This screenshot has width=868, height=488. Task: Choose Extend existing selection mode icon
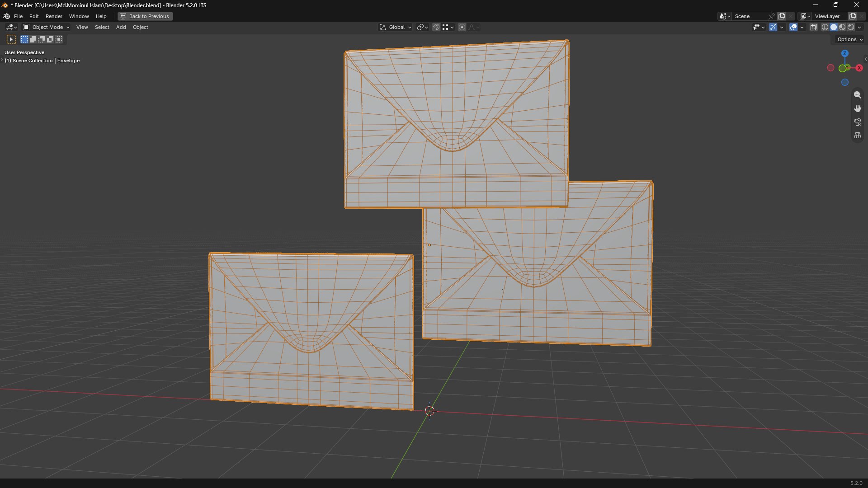33,39
